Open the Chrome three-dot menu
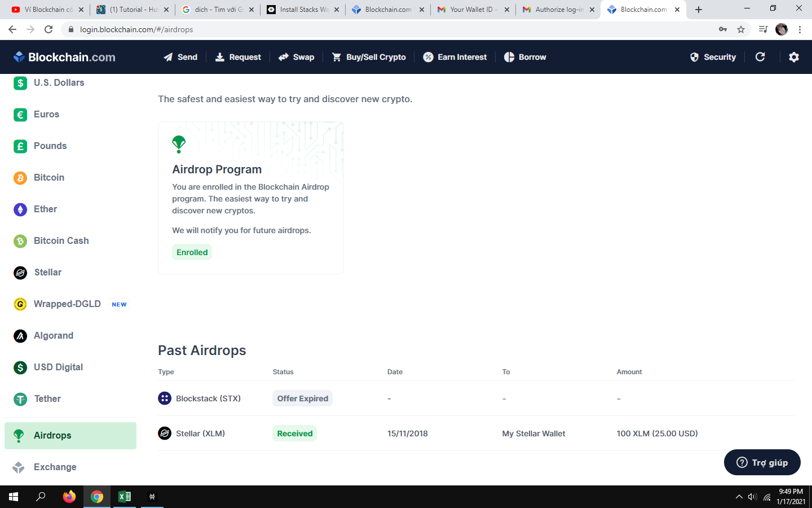 pos(800,29)
